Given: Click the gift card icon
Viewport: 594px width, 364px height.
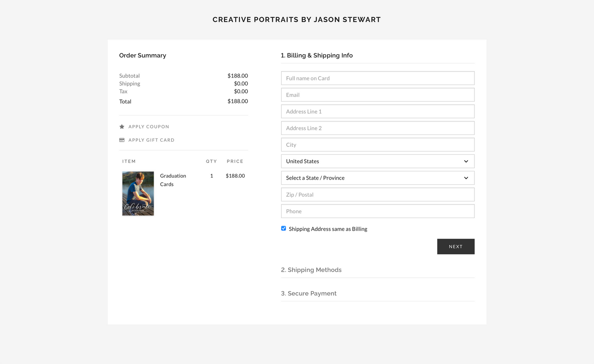Looking at the screenshot, I should tap(122, 140).
